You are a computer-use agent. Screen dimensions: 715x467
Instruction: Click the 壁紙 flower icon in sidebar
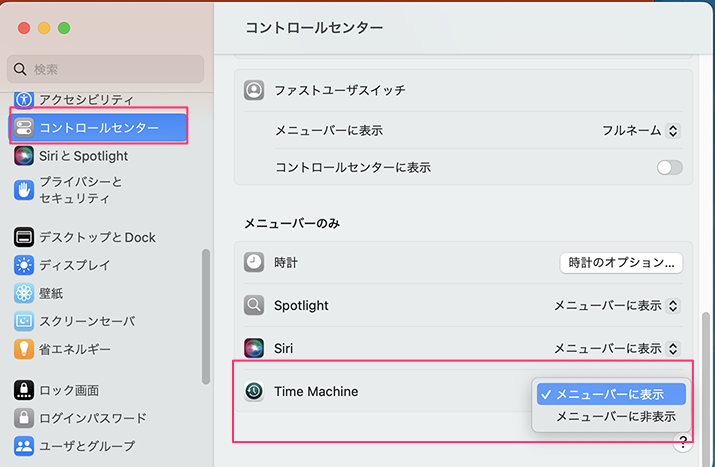click(x=24, y=293)
